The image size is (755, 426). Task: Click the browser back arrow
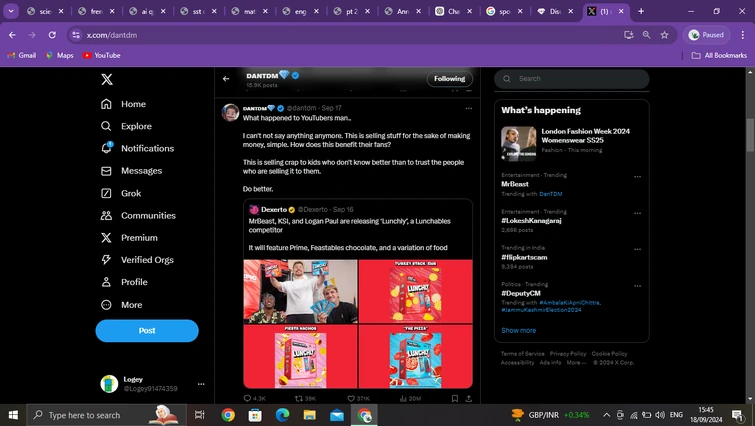pyautogui.click(x=12, y=35)
